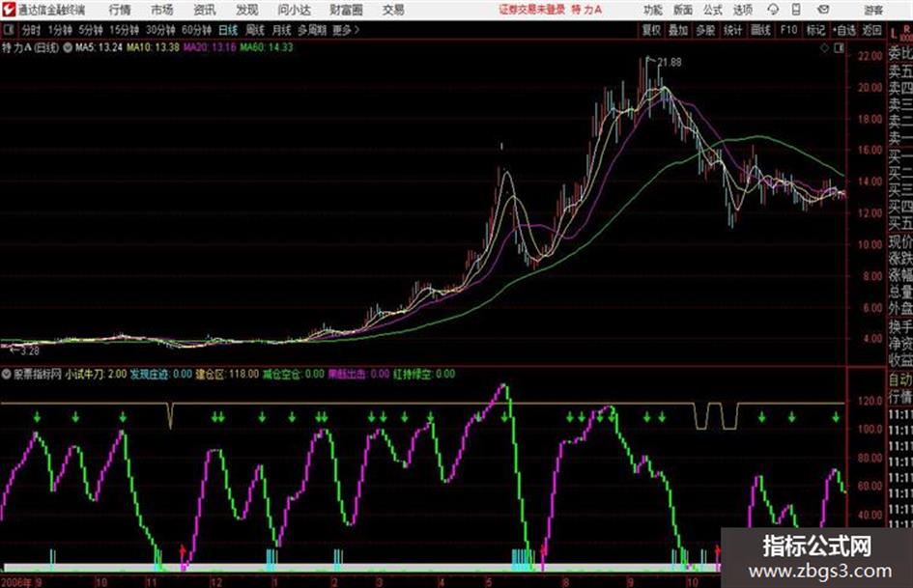This screenshot has height=588, width=913.
Task: Expand 特力A chart indicator settings arrow
Action: coord(68,47)
